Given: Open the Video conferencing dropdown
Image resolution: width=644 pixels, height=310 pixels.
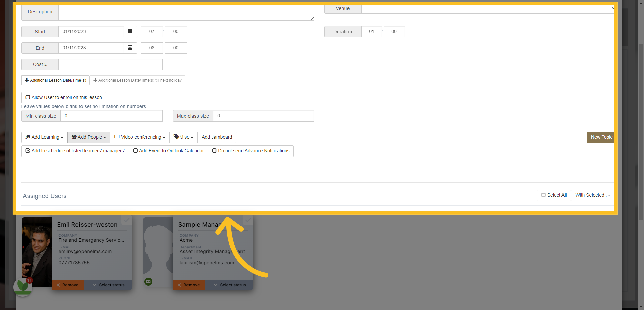Looking at the screenshot, I should point(140,137).
